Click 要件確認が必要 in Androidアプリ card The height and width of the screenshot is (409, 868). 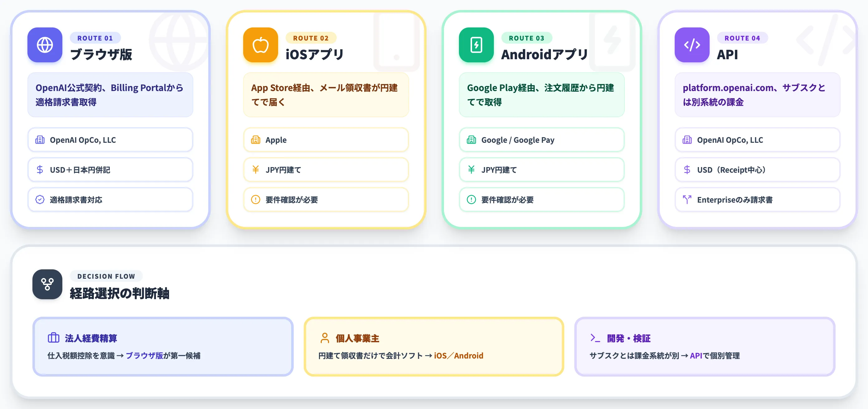508,200
